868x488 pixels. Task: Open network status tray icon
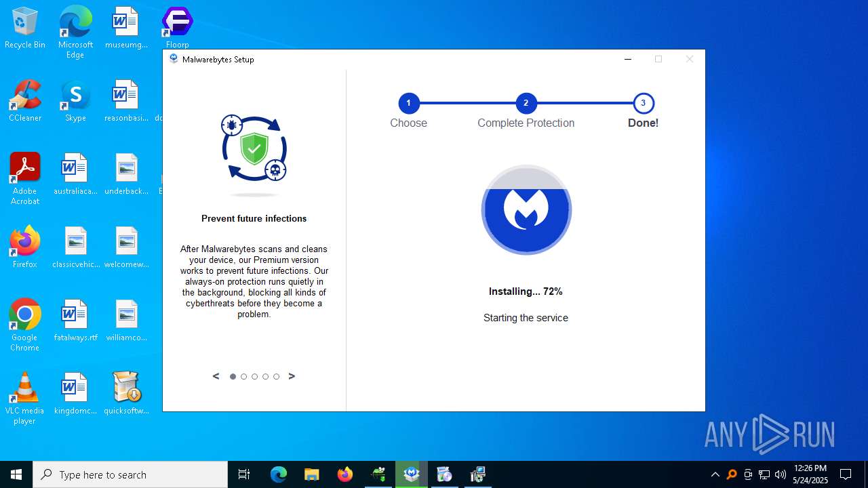[x=764, y=474]
